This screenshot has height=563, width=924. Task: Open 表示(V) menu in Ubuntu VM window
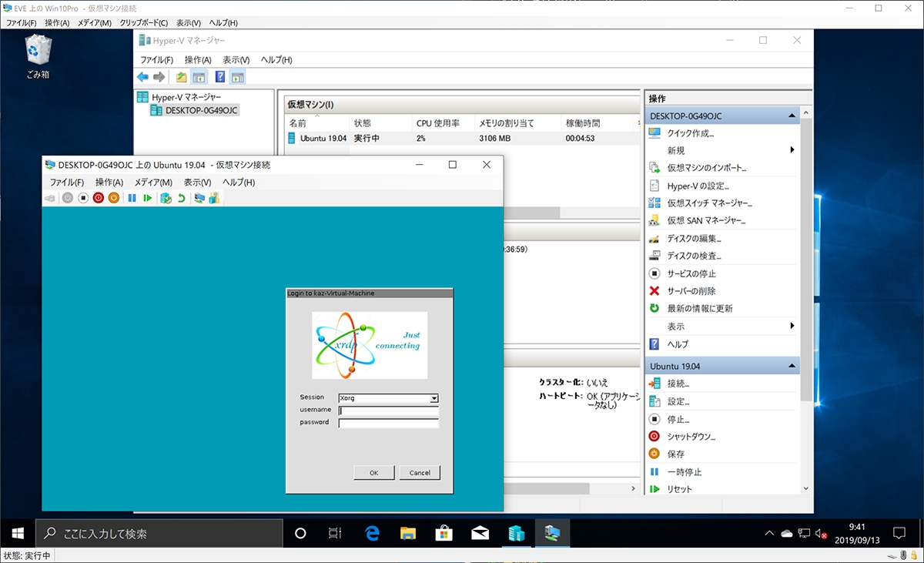[197, 183]
